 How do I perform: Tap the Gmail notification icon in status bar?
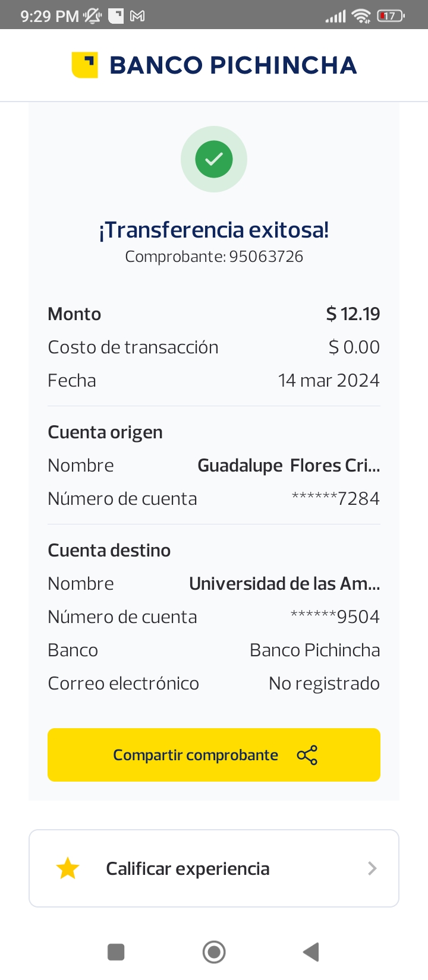pos(137,16)
